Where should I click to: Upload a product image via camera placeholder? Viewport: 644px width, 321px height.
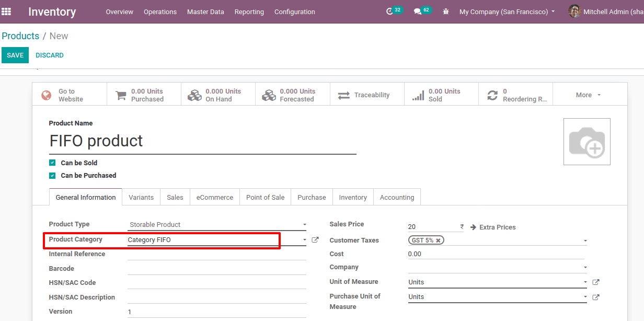587,142
